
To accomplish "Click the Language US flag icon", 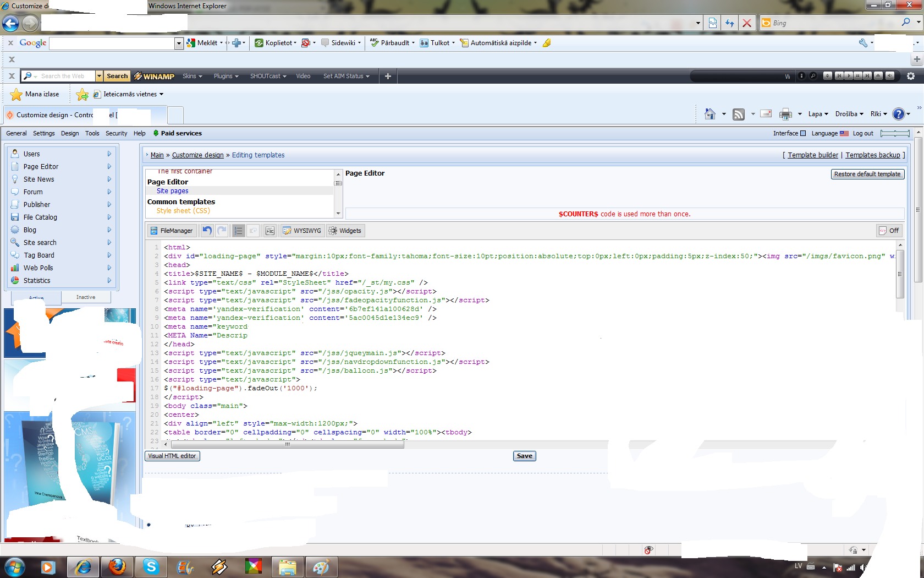I will (844, 133).
